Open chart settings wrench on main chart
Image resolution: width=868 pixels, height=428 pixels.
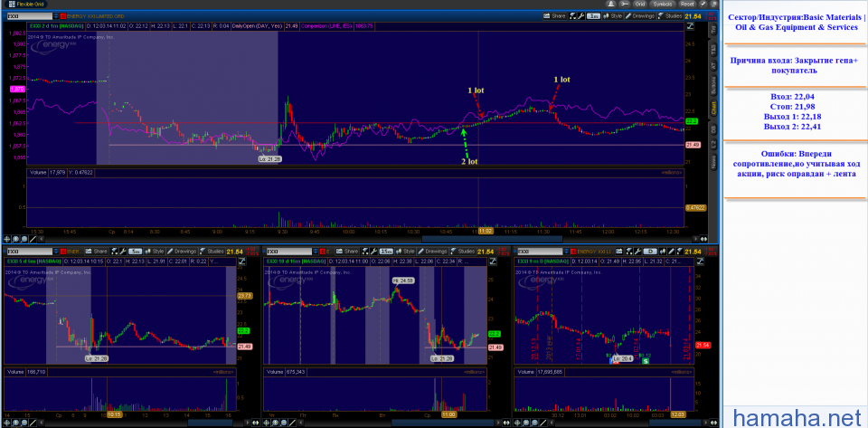point(580,16)
